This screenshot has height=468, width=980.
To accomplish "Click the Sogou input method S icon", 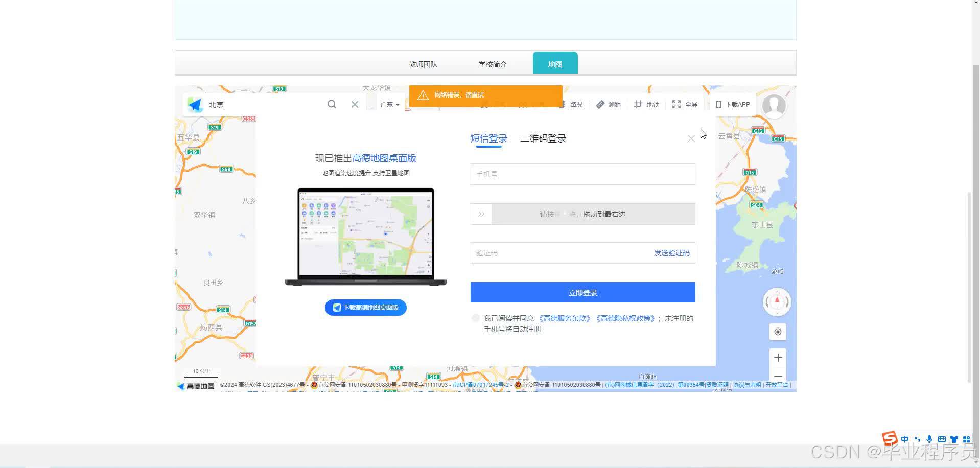I will click(x=890, y=438).
